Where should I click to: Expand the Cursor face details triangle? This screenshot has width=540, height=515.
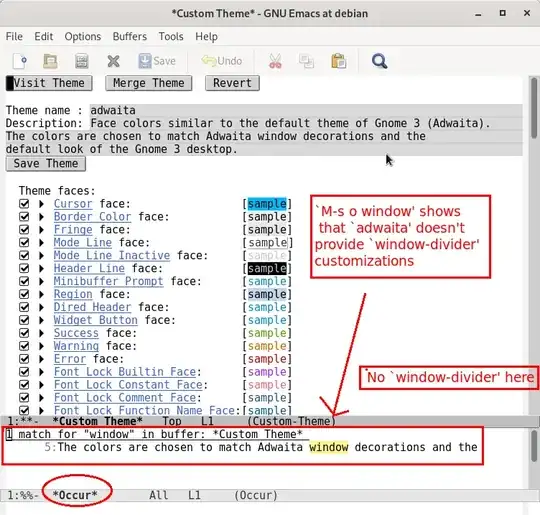pyautogui.click(x=41, y=204)
